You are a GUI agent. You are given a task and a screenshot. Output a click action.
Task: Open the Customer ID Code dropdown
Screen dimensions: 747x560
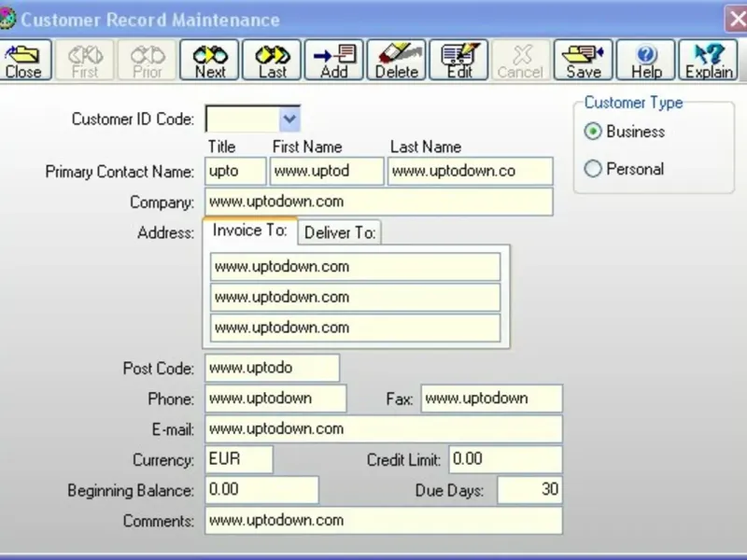[x=289, y=119]
